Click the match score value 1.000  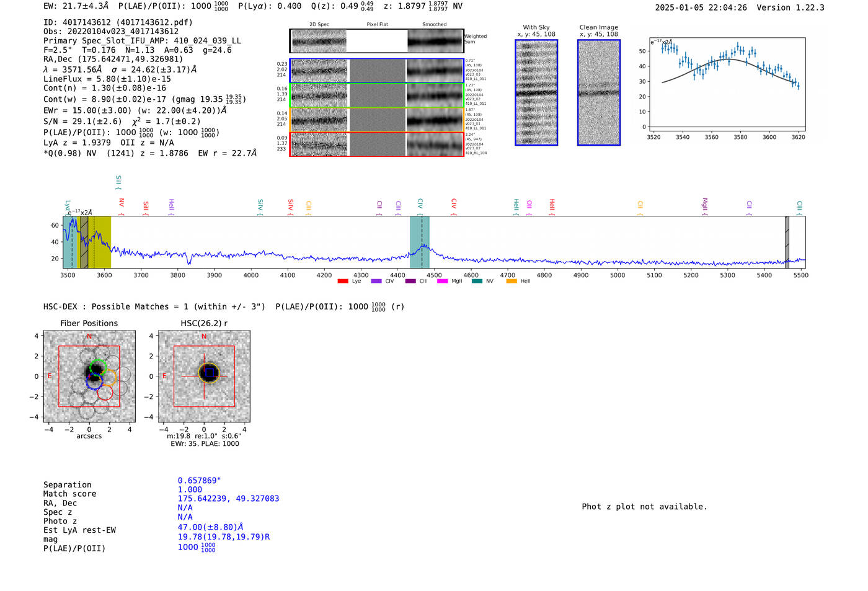(x=190, y=490)
